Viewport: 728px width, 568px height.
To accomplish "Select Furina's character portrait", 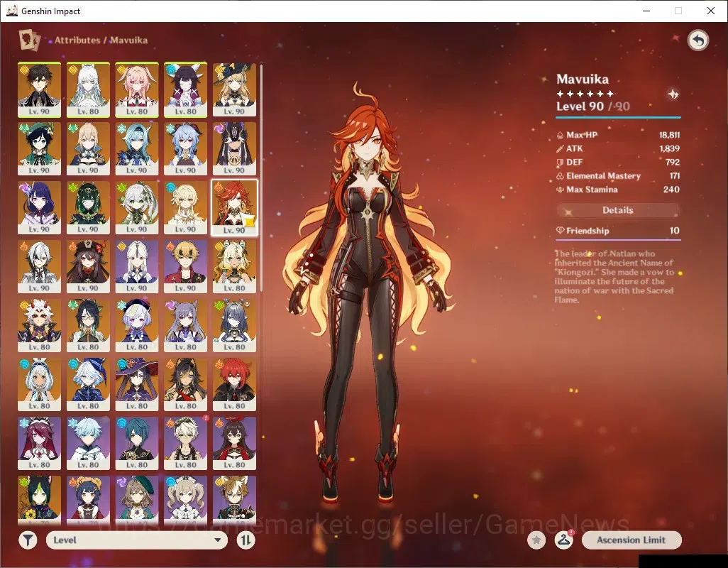I will tap(88, 385).
